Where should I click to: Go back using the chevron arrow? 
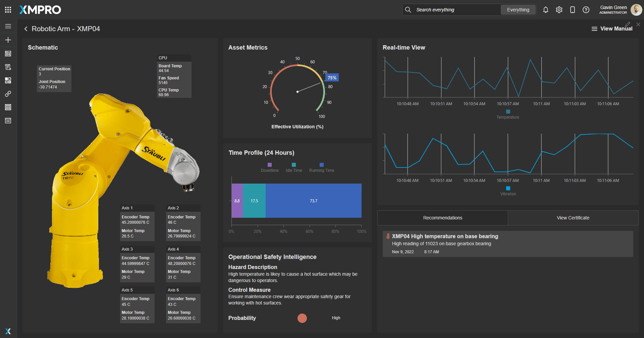[x=26, y=29]
